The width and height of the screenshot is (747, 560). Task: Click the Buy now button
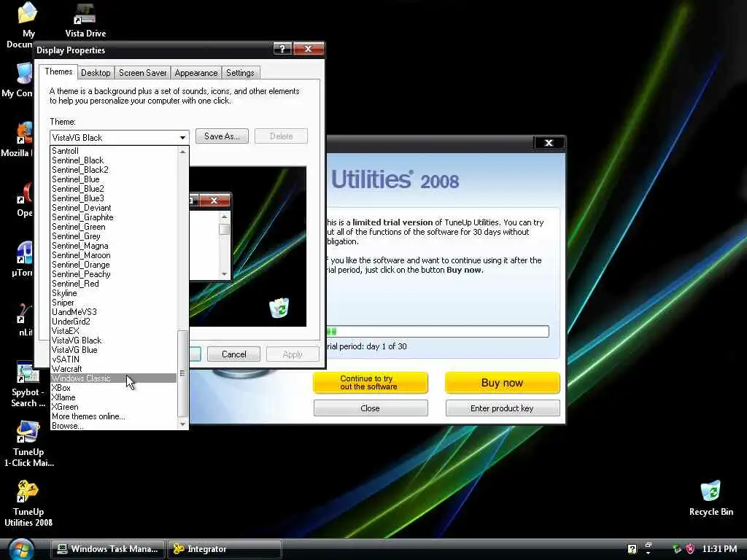click(502, 382)
